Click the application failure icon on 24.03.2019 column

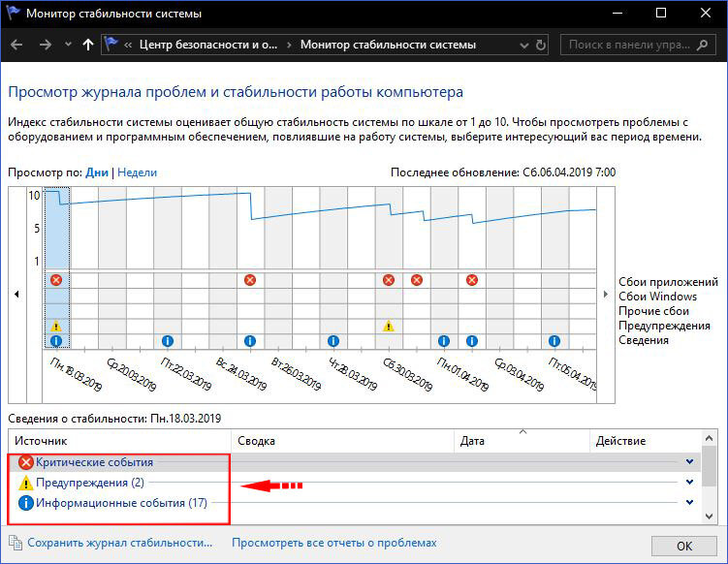250,280
